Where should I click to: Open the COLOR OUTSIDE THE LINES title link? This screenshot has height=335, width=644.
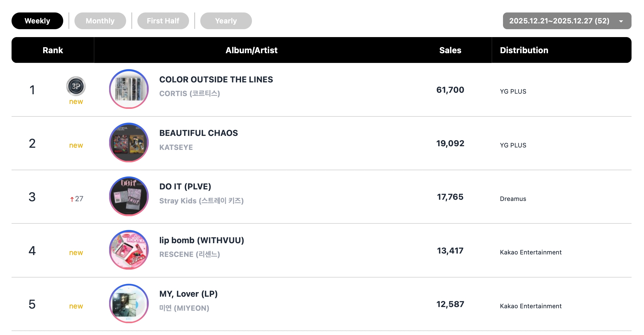tap(216, 80)
